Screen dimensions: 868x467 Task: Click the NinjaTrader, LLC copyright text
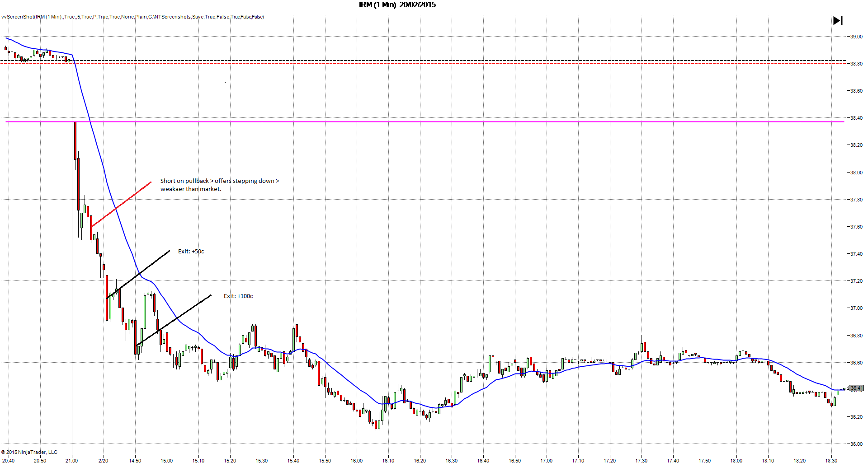[29, 452]
